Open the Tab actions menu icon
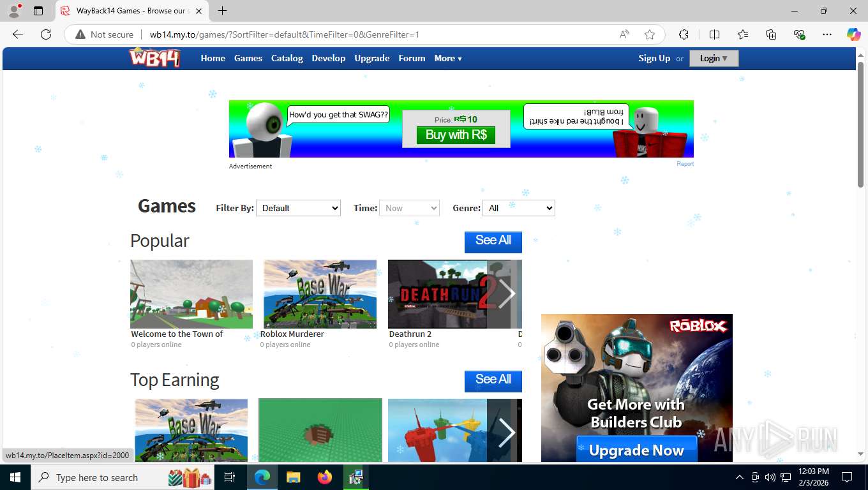The height and width of the screenshot is (490, 868). 38,11
